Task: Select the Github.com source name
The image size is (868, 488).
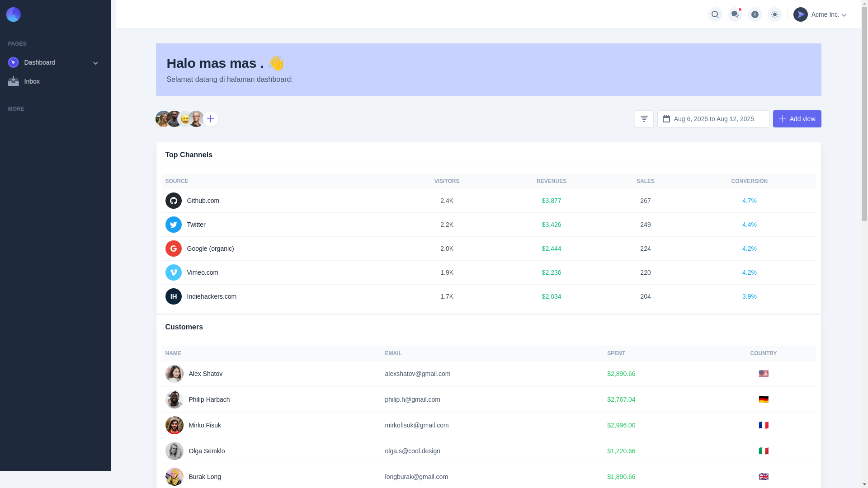Action: coord(203,201)
